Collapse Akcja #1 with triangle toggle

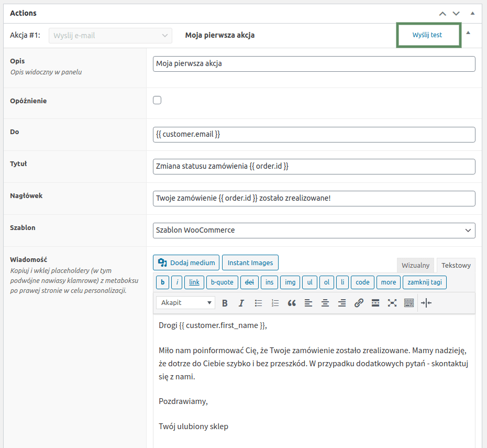pos(468,32)
